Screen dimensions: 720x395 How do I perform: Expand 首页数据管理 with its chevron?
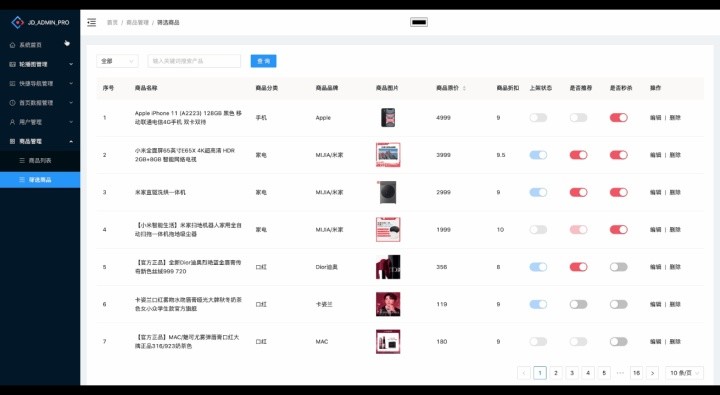[x=71, y=103]
